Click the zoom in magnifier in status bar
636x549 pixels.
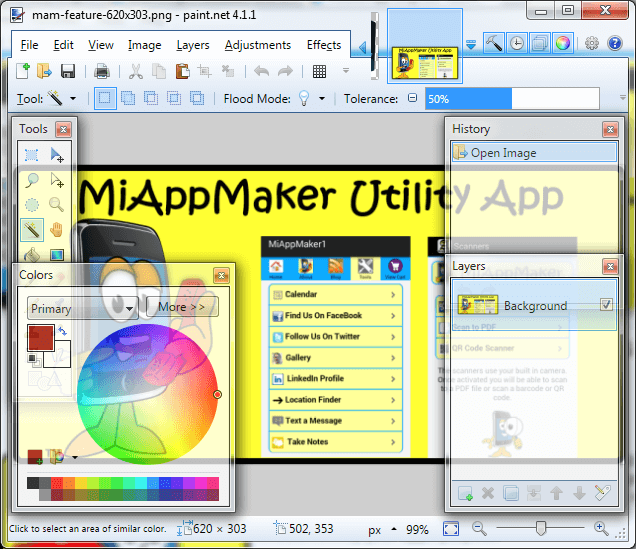click(601, 529)
